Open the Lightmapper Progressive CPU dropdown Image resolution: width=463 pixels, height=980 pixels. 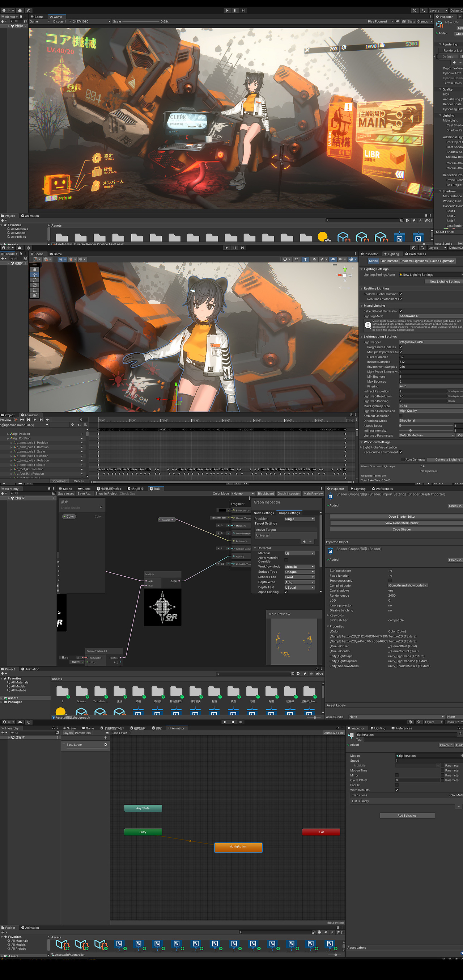pyautogui.click(x=431, y=342)
